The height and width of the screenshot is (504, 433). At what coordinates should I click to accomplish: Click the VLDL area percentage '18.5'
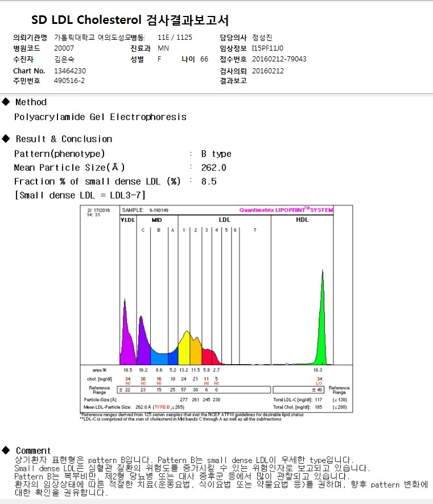click(x=127, y=370)
